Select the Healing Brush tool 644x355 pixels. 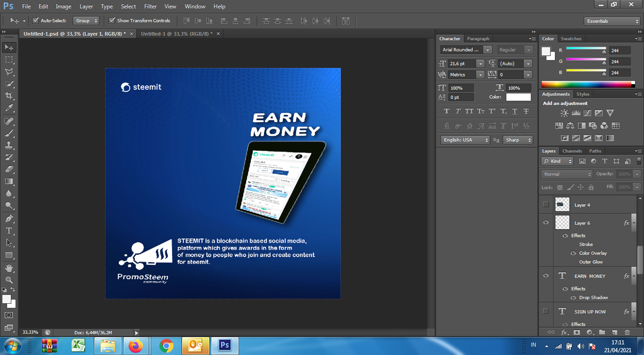click(x=9, y=121)
